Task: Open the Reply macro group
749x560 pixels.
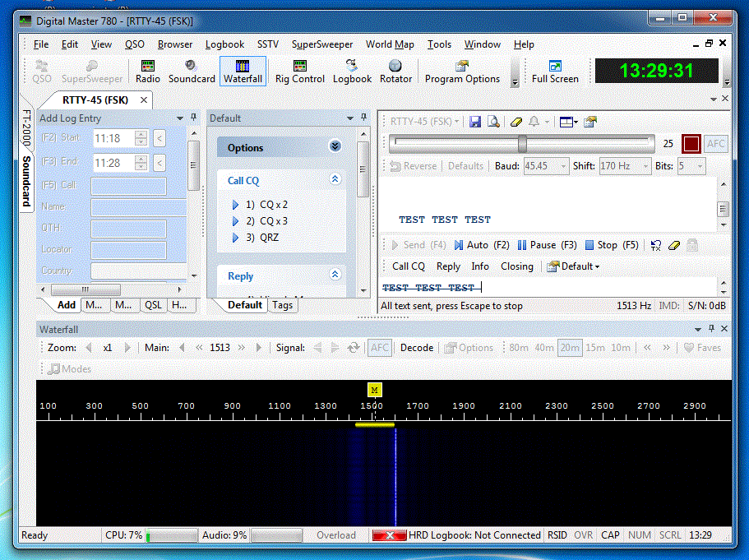Action: (448, 266)
